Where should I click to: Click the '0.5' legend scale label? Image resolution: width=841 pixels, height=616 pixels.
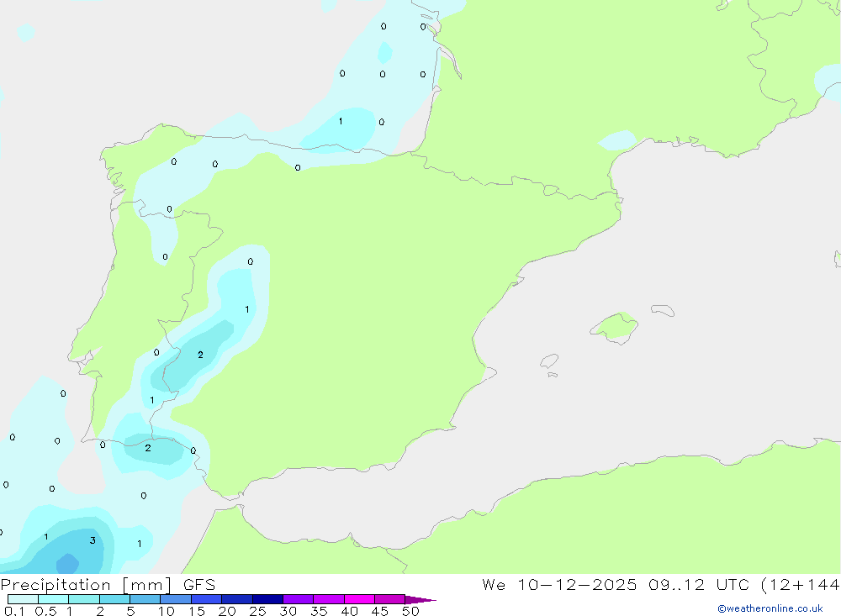point(45,611)
